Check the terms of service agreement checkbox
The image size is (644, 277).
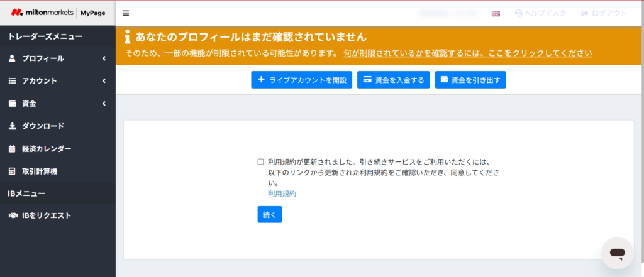point(260,161)
